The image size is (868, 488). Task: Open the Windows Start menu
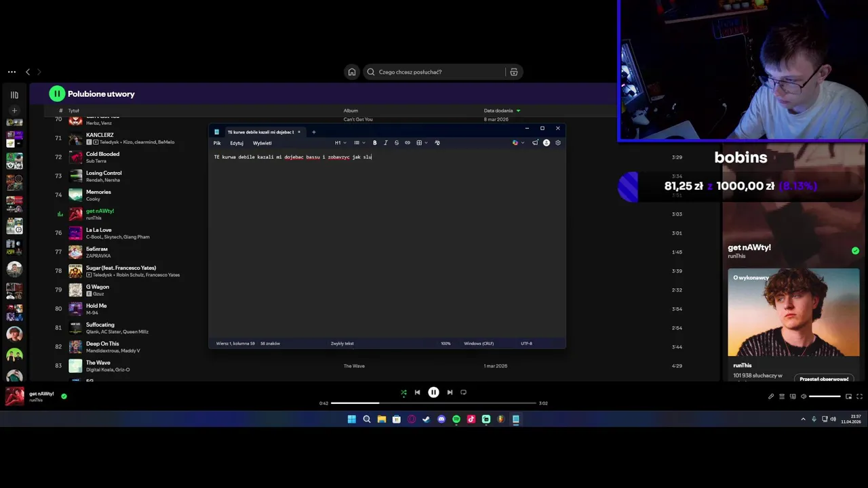click(x=351, y=419)
